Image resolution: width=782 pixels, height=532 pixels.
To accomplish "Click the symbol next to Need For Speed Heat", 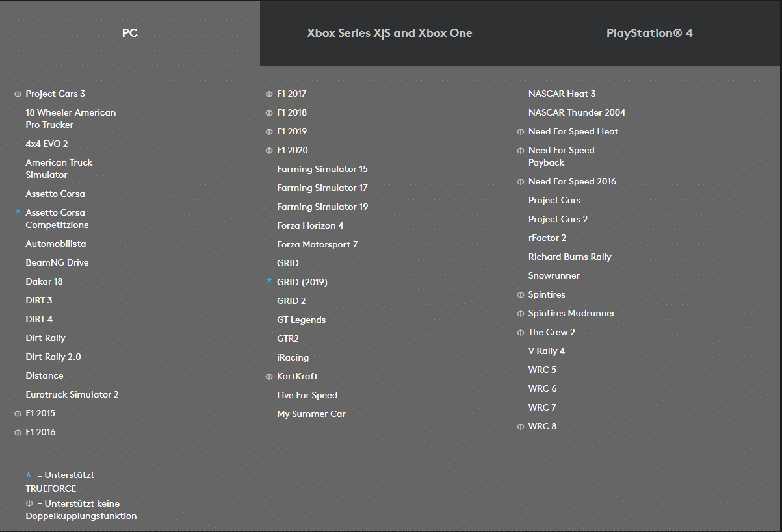I will point(520,132).
